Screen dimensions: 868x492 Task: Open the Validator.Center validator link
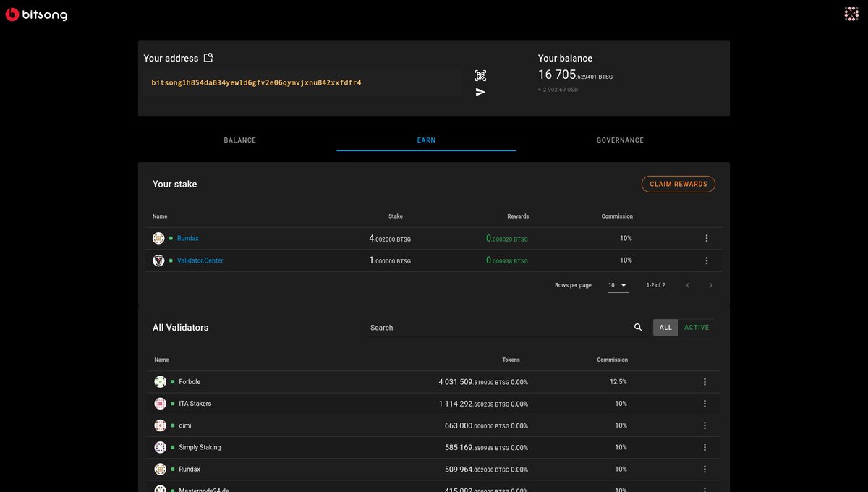[x=200, y=260]
